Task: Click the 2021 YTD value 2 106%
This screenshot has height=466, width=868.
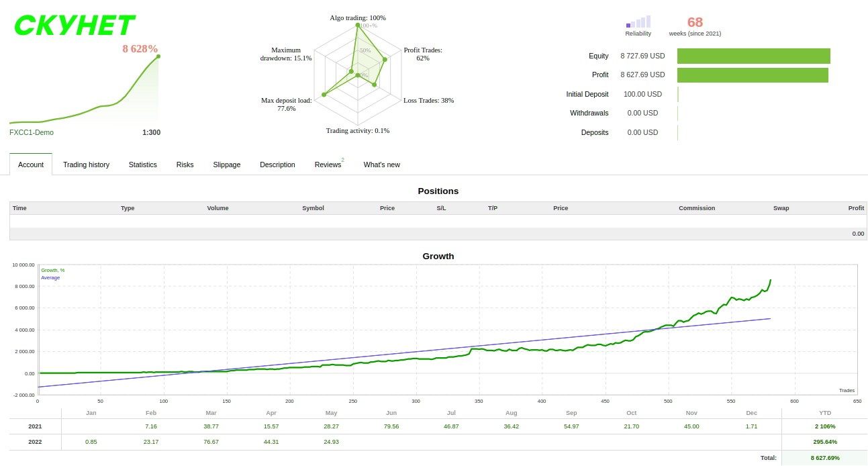Action: click(825, 426)
